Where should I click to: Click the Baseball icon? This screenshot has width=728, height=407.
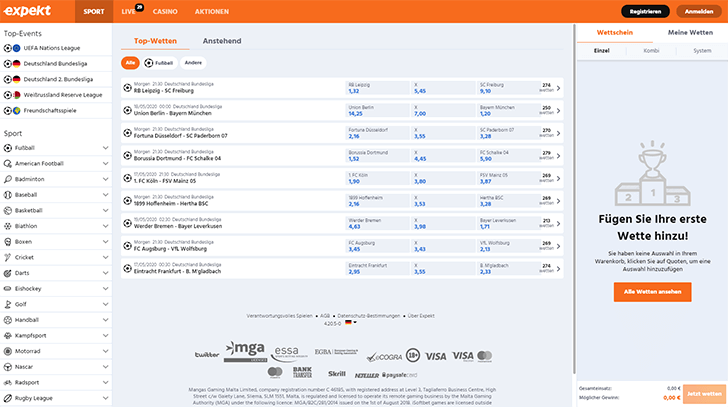coord(7,195)
